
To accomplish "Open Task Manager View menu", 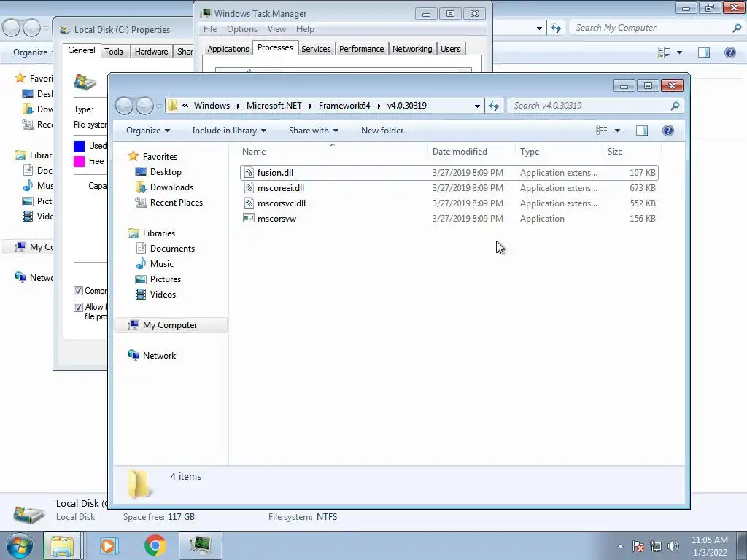I will [x=276, y=29].
